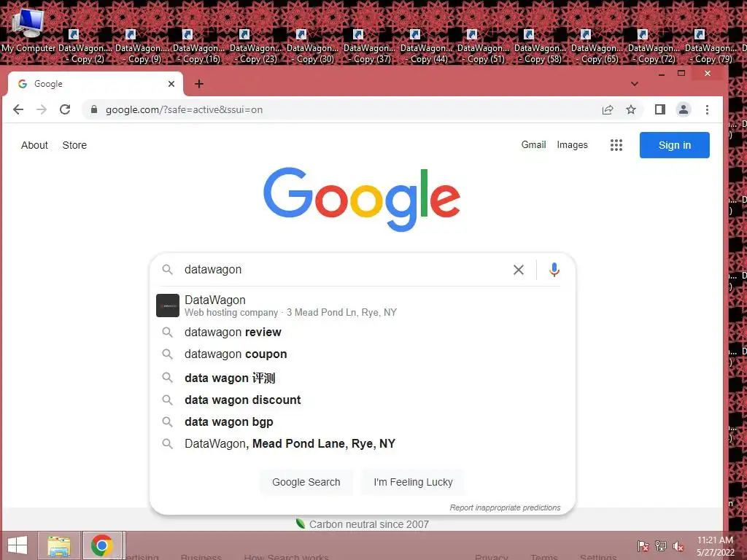Image resolution: width=747 pixels, height=560 pixels.
Task: Open the Windows Start button
Action: pos(18,545)
